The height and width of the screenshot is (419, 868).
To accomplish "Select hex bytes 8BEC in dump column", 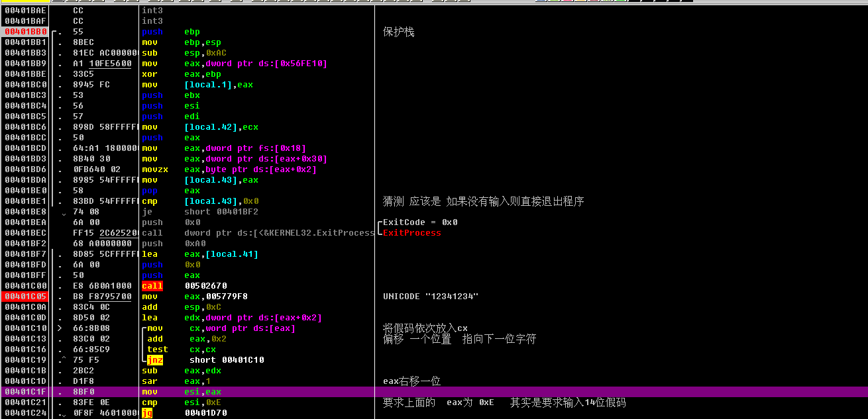I will pos(83,42).
